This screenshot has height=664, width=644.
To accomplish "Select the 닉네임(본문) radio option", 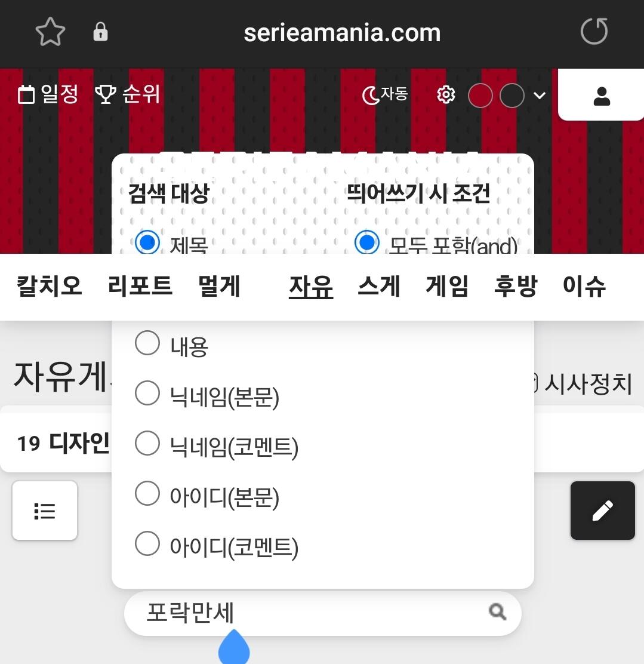I will 147,393.
